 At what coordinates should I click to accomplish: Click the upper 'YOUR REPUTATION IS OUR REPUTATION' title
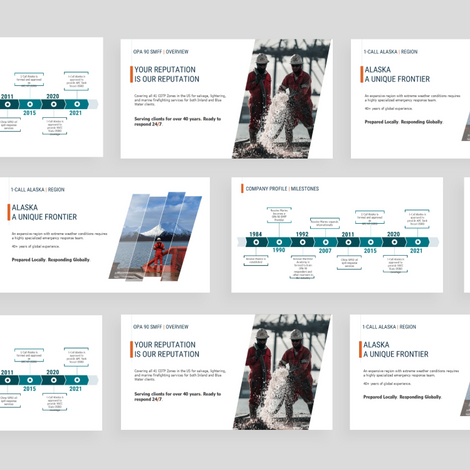167,74
